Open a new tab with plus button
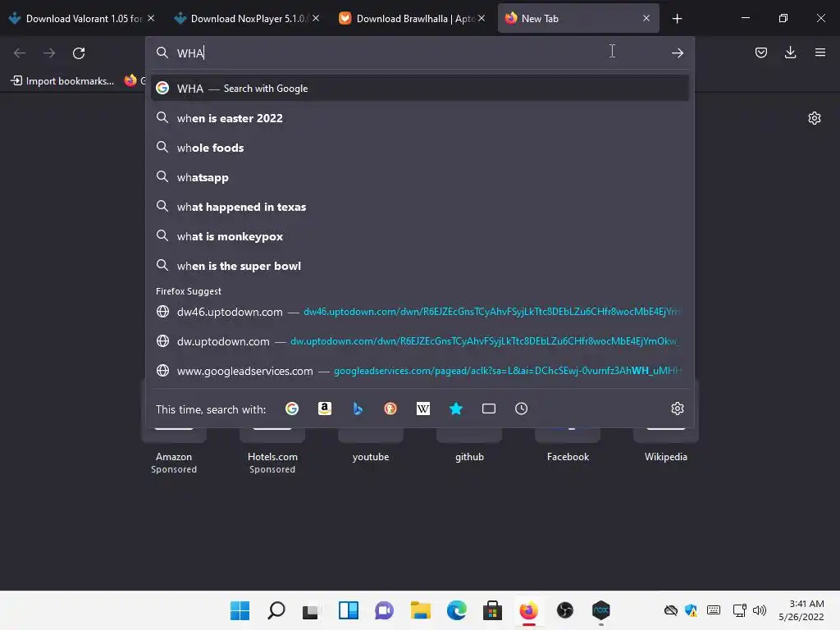 (677, 19)
